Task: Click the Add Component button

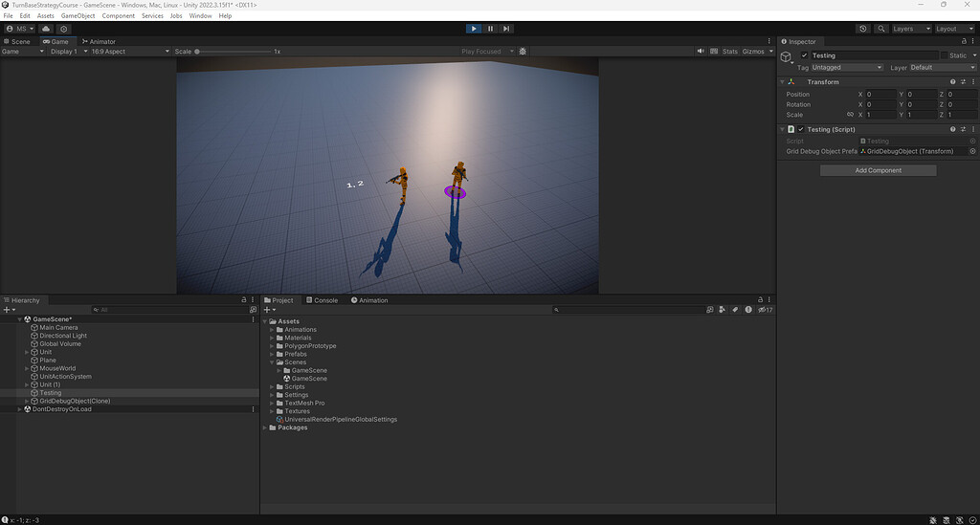Action: [879, 170]
